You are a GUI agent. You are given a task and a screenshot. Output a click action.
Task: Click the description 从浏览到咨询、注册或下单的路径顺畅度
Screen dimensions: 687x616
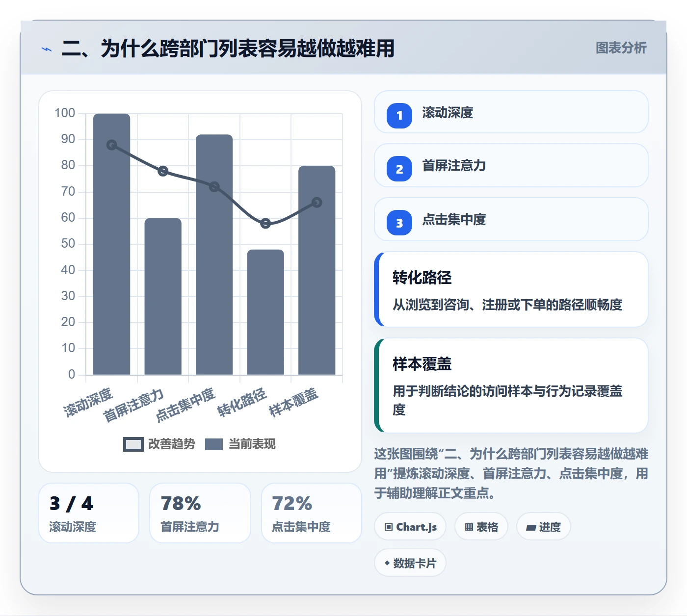(507, 305)
